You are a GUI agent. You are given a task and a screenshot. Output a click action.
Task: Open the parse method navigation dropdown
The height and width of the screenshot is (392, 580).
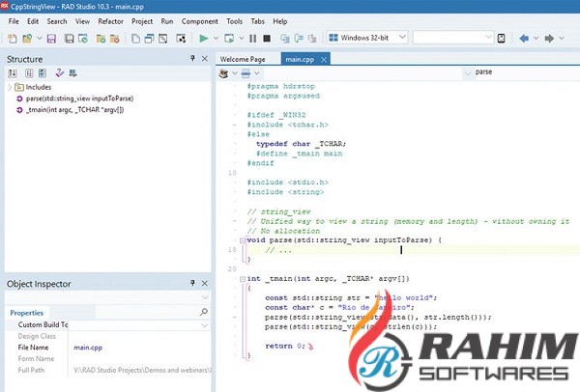468,72
